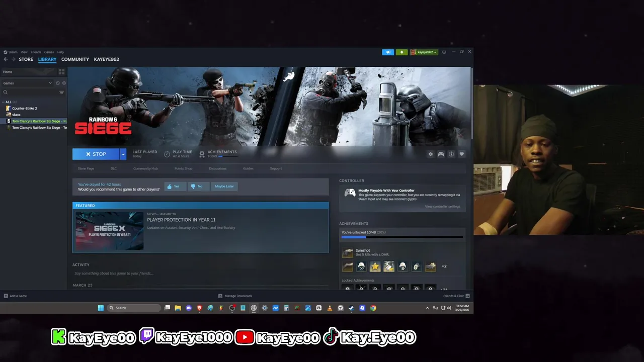Click No thumbs-down recommendation button

pos(198,186)
